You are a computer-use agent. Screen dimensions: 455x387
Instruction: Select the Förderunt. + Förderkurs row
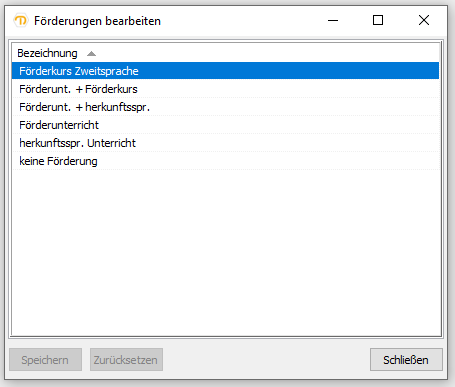pyautogui.click(x=225, y=89)
